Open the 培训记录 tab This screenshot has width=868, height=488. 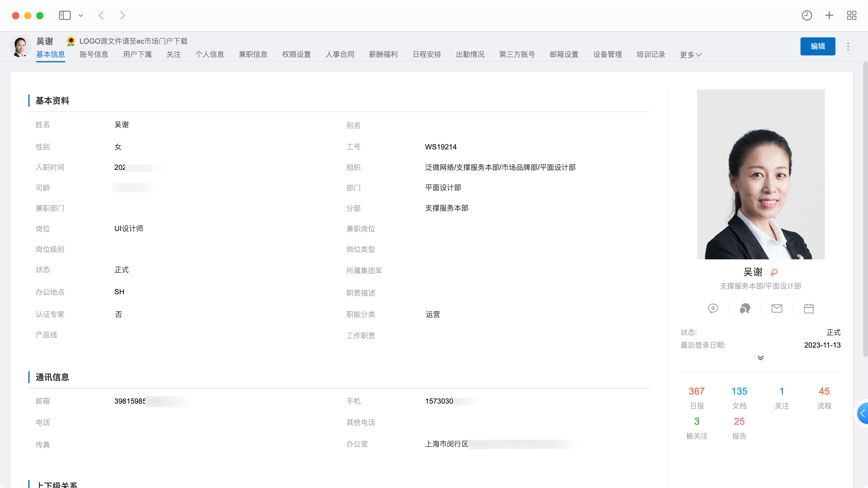(x=651, y=55)
